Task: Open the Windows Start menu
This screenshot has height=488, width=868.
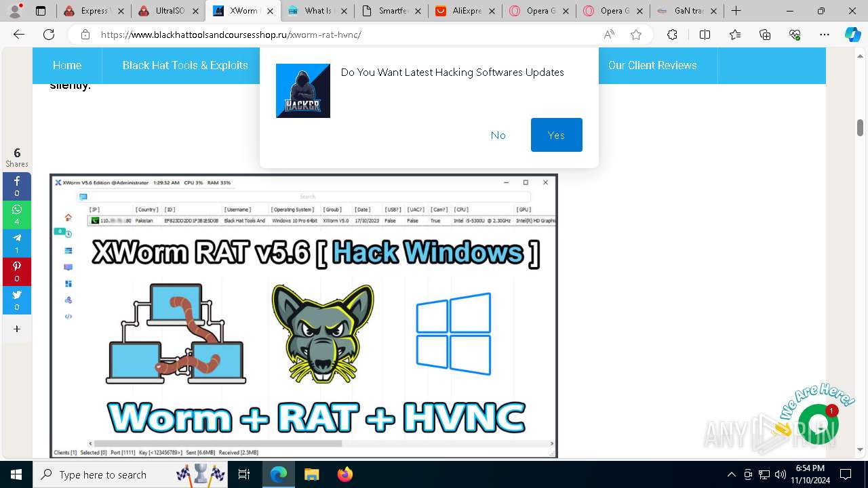Action: pos(16,474)
